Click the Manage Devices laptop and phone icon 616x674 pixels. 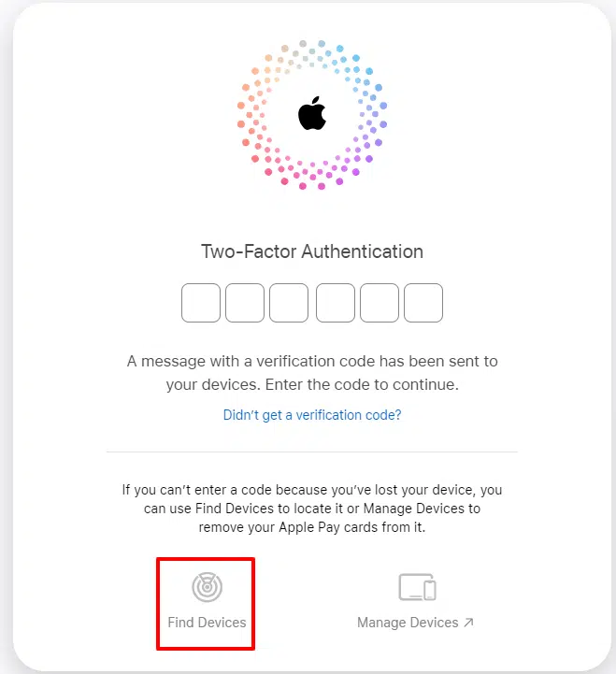point(417,587)
